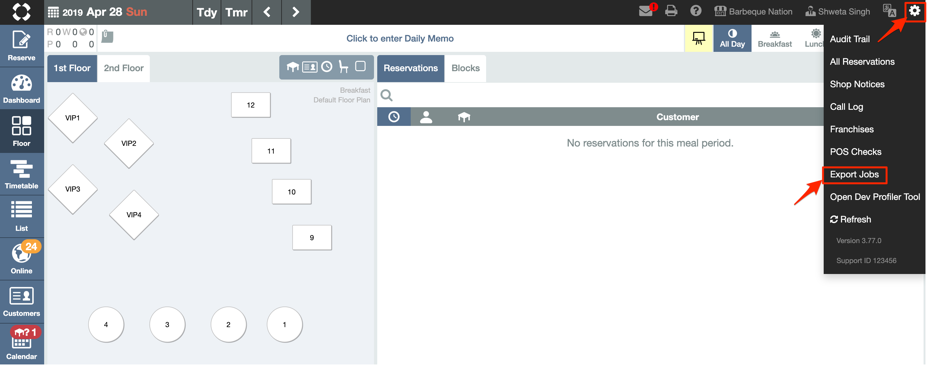Open the Shweta Singh user menu
This screenshot has width=939, height=377.
tap(838, 11)
